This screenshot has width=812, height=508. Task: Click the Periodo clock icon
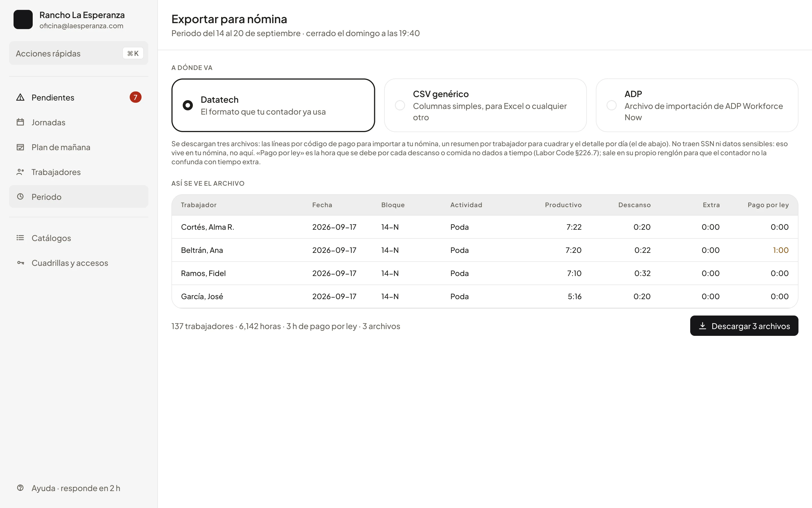(20, 196)
